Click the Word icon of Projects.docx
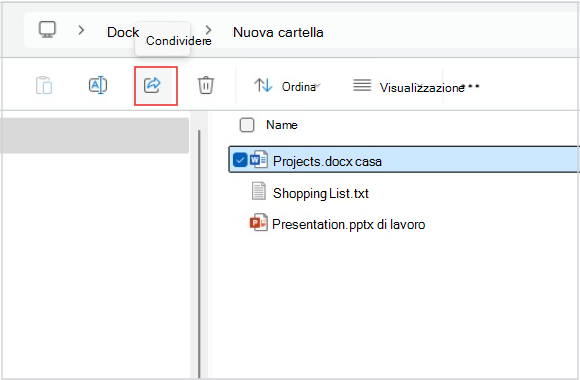 pyautogui.click(x=259, y=159)
